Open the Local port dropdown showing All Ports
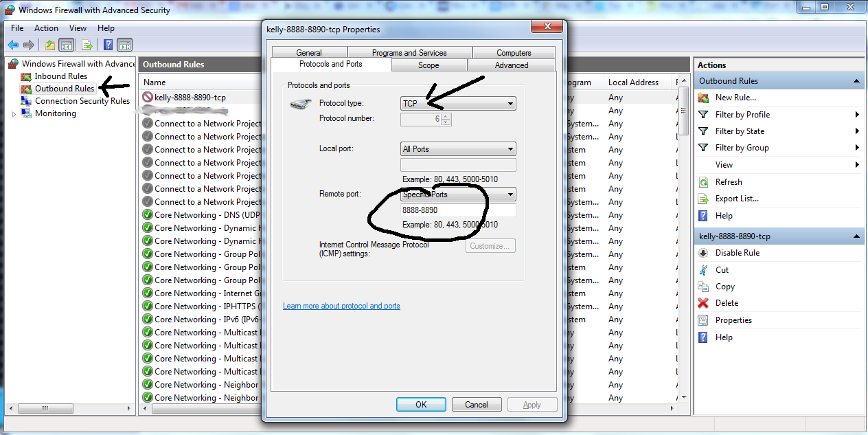This screenshot has width=868, height=435. (x=458, y=149)
